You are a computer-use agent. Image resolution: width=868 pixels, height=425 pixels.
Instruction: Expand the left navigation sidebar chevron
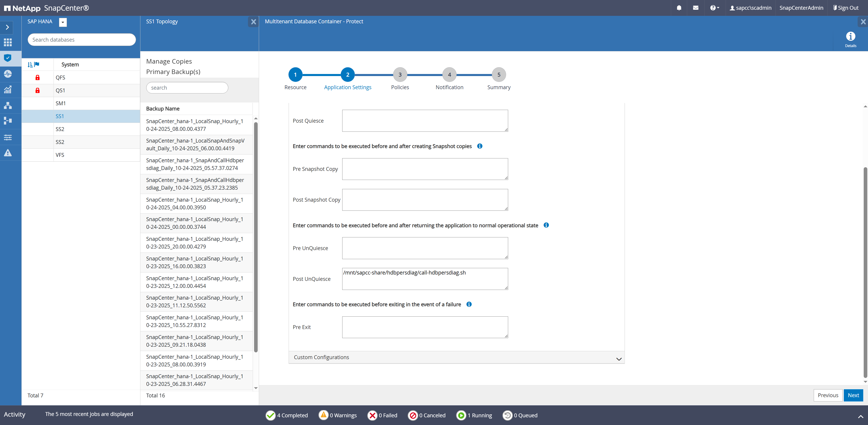point(7,27)
